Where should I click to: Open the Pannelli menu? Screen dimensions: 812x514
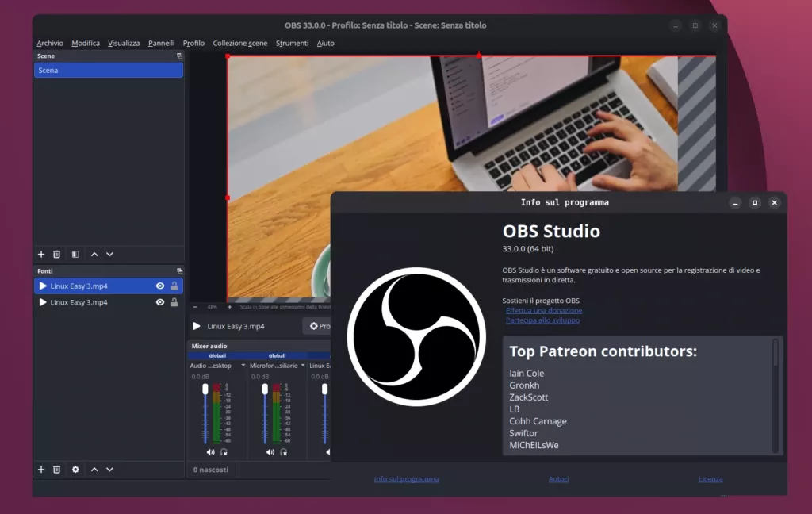tap(161, 43)
